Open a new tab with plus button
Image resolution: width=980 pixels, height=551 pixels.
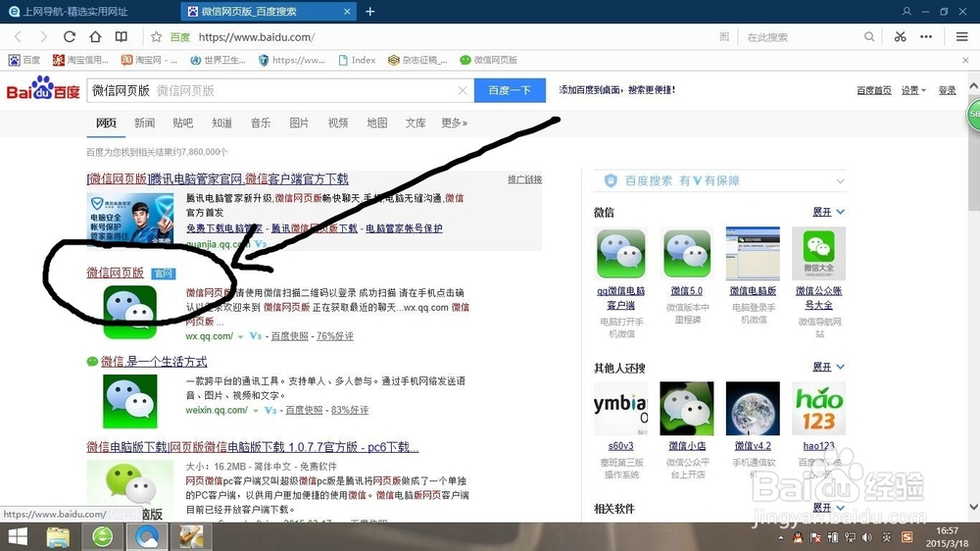coord(370,11)
